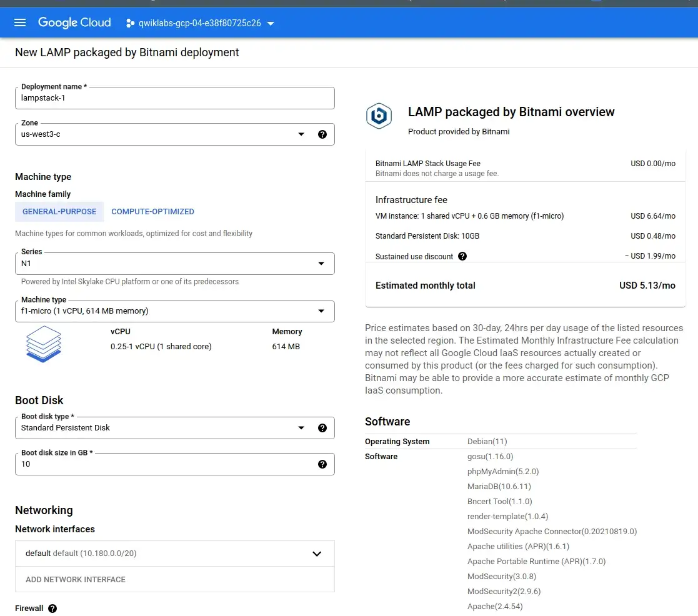Click the phpMyAdmin(5.2.0) software entry

coord(503,471)
